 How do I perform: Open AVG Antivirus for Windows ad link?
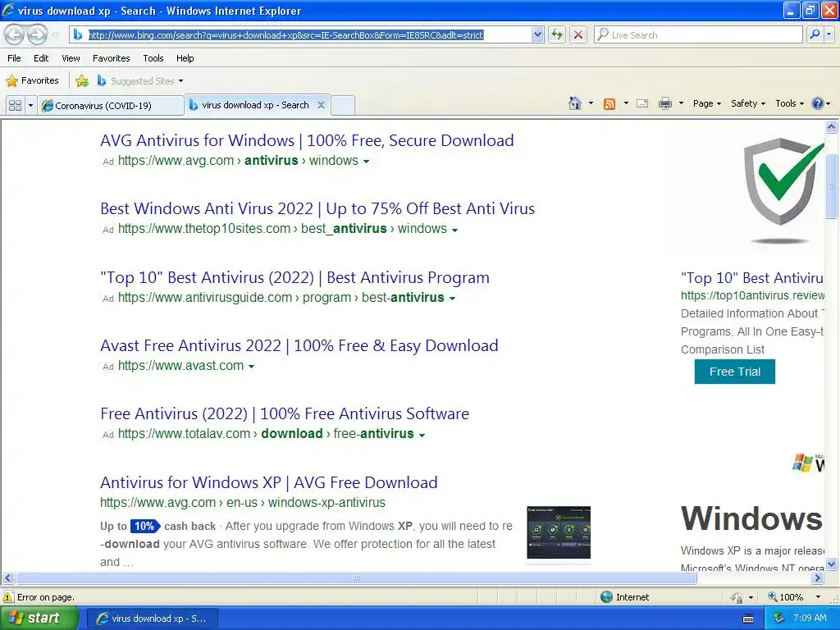pos(307,140)
